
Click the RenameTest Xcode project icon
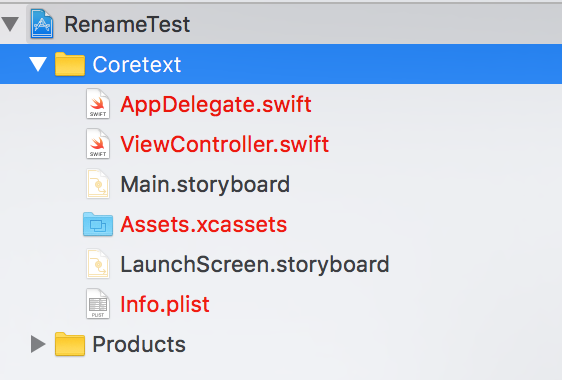click(42, 24)
